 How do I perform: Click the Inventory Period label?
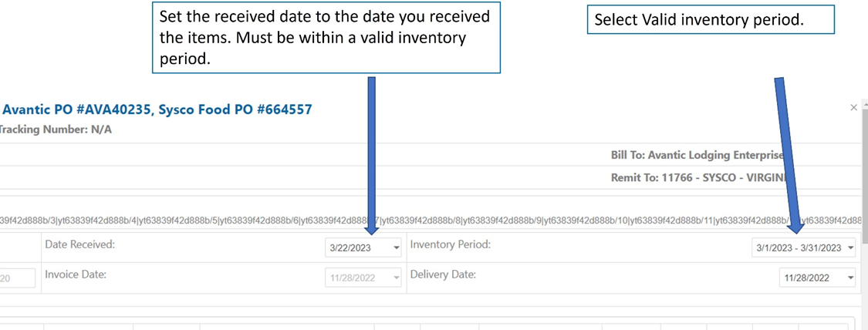point(451,244)
